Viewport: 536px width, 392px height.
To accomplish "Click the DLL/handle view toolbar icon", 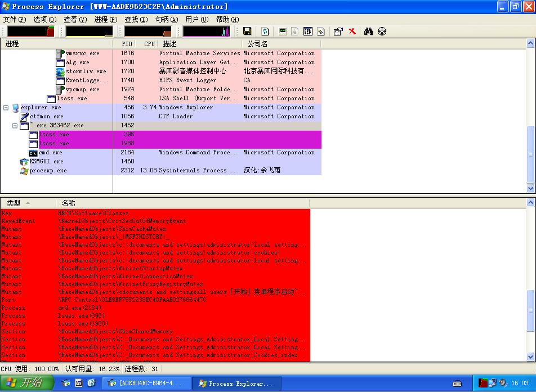I will (321, 32).
